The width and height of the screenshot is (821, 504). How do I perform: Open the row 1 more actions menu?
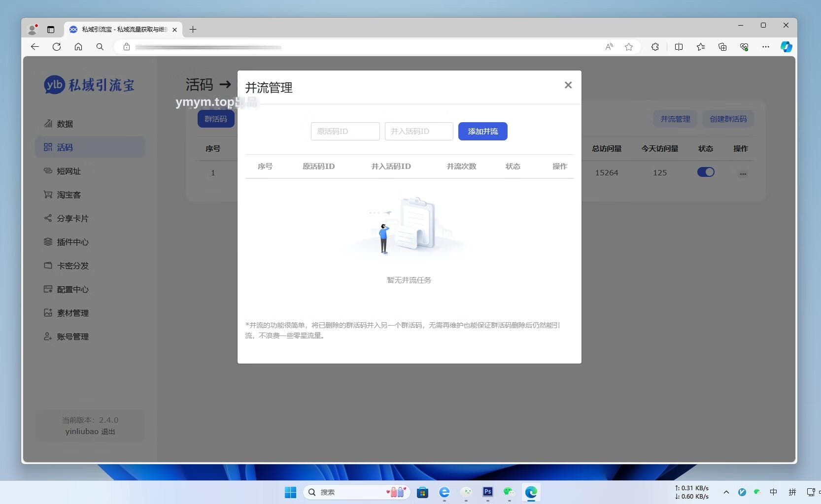click(743, 173)
